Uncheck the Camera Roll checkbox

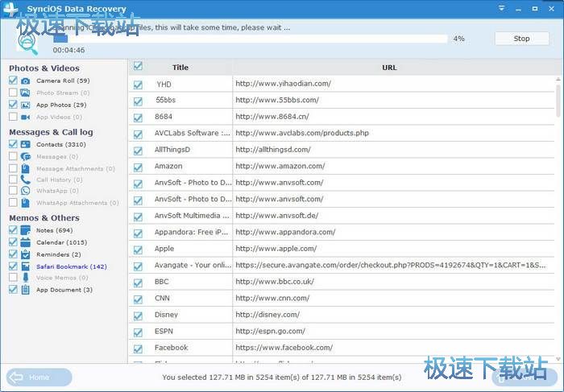pos(13,80)
